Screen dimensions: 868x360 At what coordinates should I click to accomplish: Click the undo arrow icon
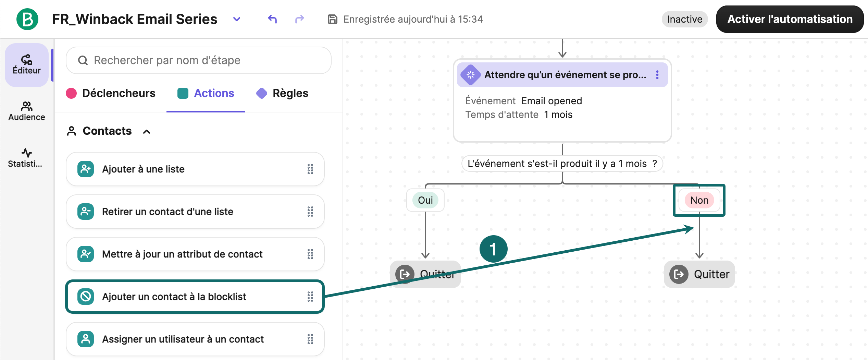[272, 19]
